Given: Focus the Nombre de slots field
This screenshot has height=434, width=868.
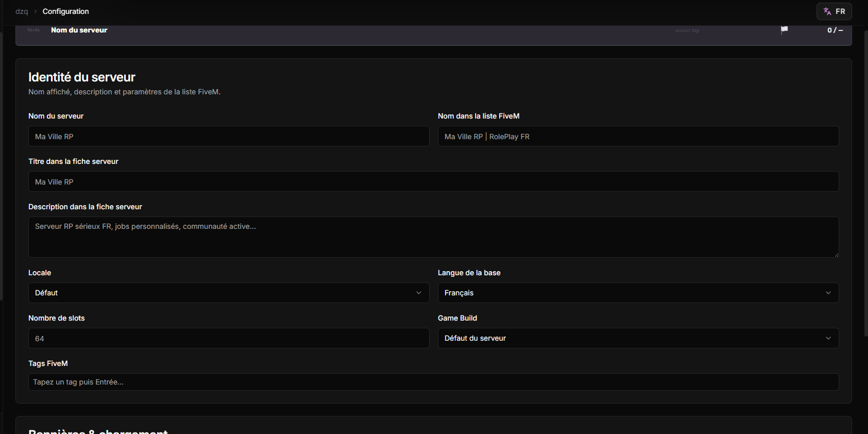Looking at the screenshot, I should coord(229,338).
